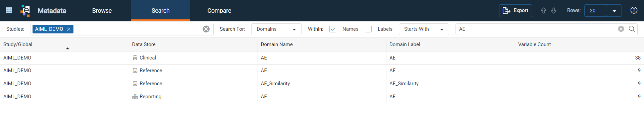Image resolution: width=644 pixels, height=131 pixels.
Task: Sort by Domain Name column header
Action: 322,44
